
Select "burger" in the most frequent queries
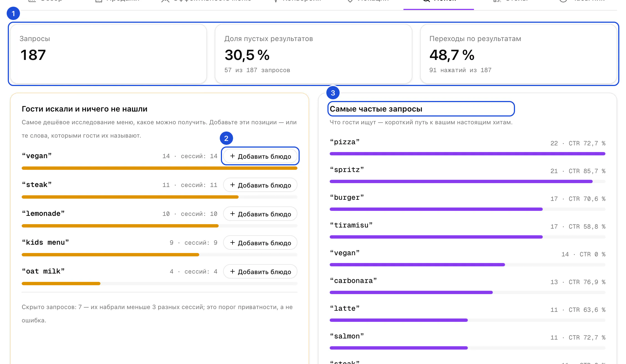347,198
